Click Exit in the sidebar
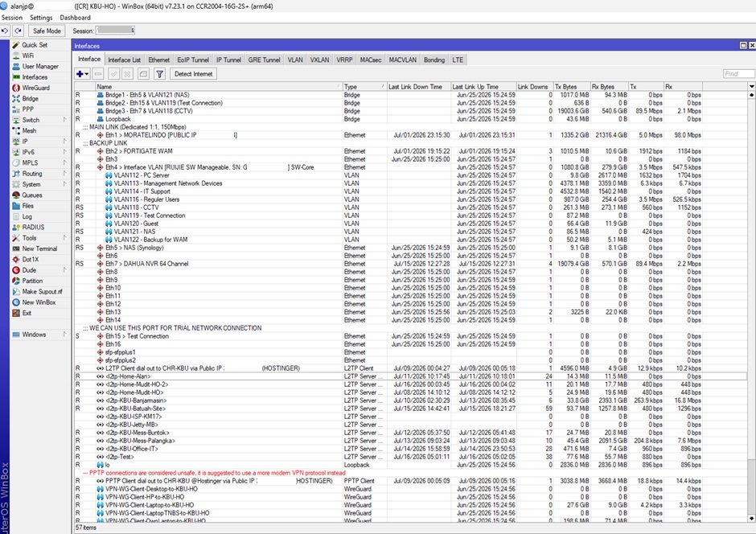The height and width of the screenshot is (534, 756). [x=27, y=313]
